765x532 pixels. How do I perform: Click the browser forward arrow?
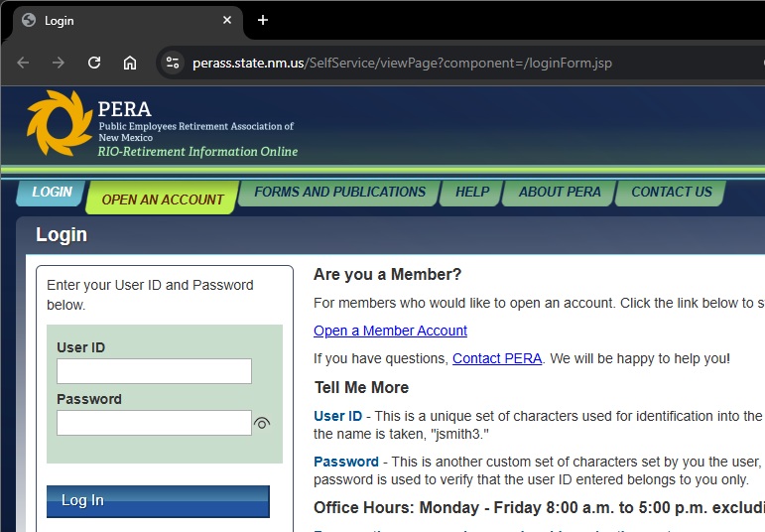tap(59, 63)
